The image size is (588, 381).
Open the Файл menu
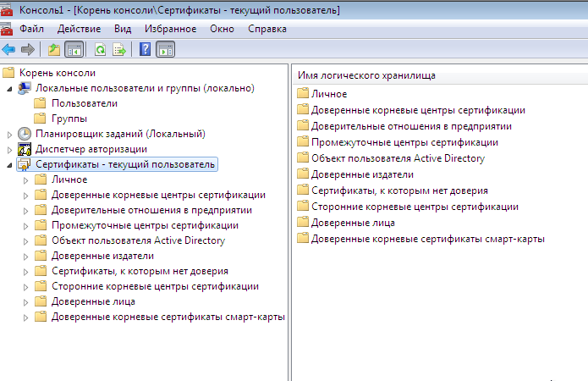tap(32, 29)
